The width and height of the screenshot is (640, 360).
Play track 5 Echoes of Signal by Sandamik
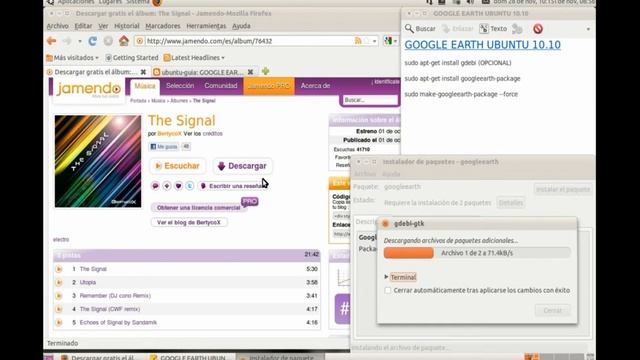coord(59,322)
